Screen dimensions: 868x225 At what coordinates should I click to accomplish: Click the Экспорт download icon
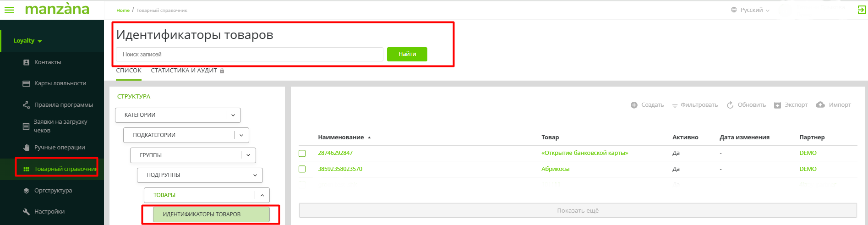(x=777, y=105)
